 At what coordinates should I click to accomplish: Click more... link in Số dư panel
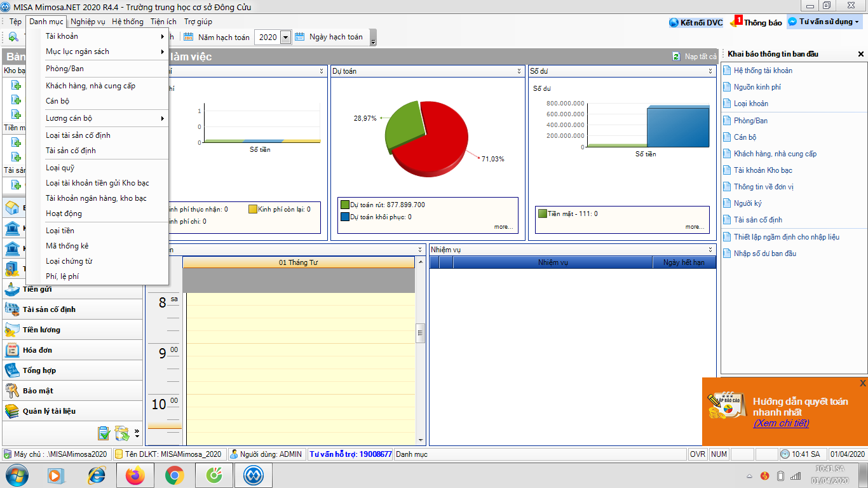coord(695,227)
